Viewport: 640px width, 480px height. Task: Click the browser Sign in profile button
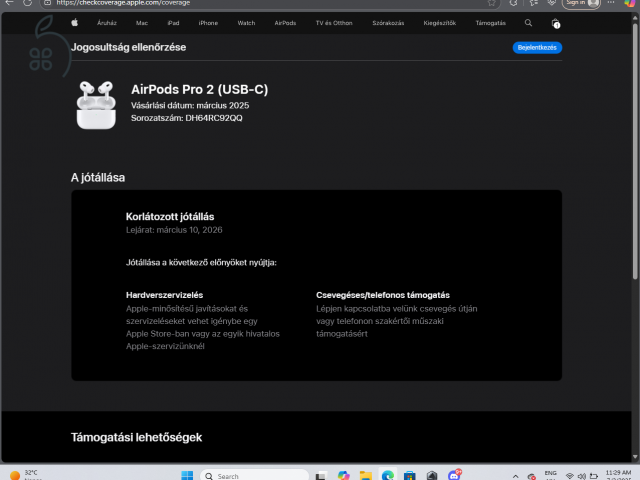pyautogui.click(x=582, y=2)
